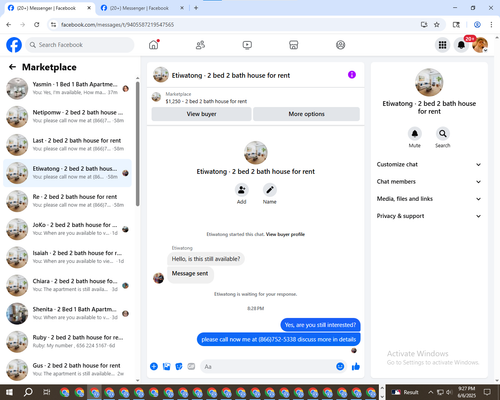Open the Windows Start menu
This screenshot has height=400, width=500.
(x=9, y=392)
